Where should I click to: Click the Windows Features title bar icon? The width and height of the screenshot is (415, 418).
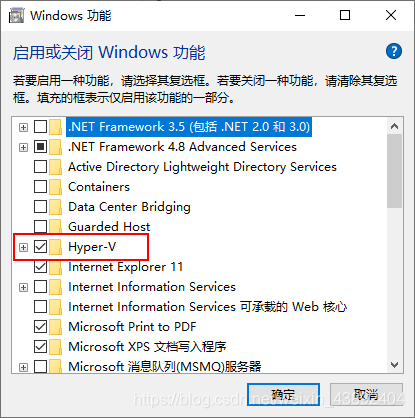[x=17, y=15]
